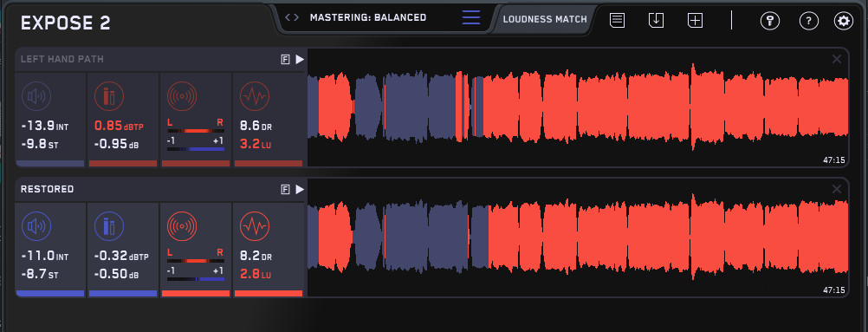The image size is (868, 332).
Task: Open the license key icon
Action: pyautogui.click(x=769, y=21)
